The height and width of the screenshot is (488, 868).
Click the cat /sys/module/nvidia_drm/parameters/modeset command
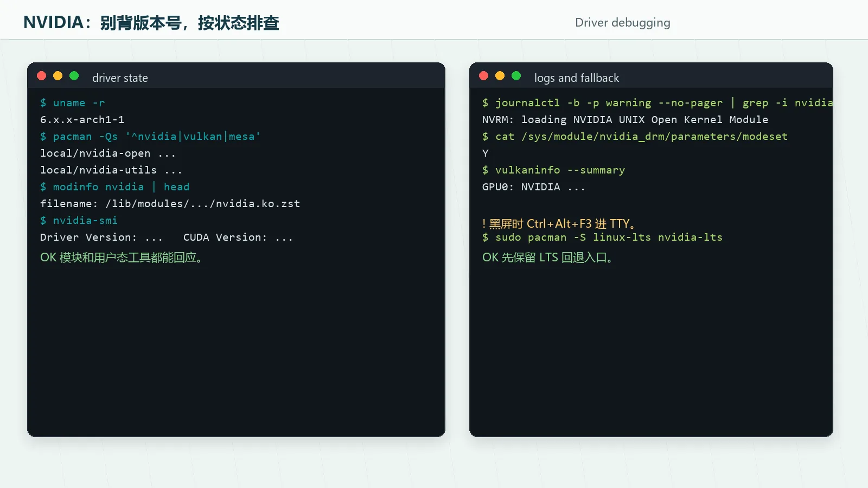coord(635,137)
